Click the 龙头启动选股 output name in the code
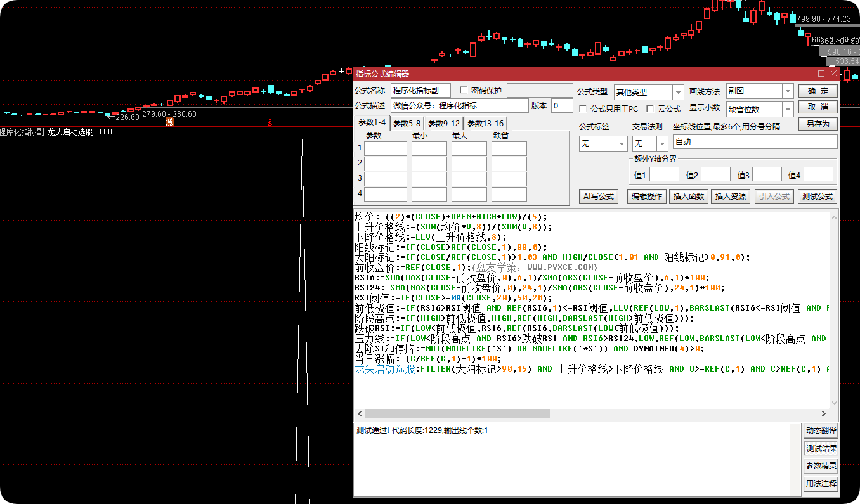The image size is (860, 504). tap(384, 369)
